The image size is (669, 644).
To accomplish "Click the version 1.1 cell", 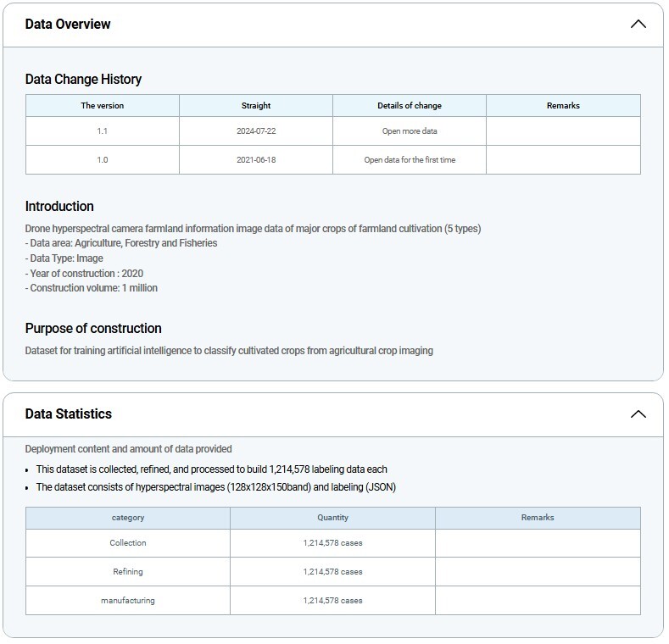I will [103, 131].
